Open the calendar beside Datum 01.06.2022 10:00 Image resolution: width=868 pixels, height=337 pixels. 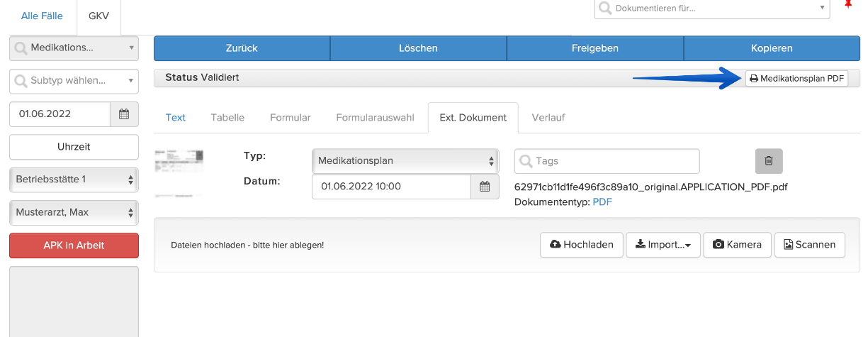pyautogui.click(x=485, y=187)
